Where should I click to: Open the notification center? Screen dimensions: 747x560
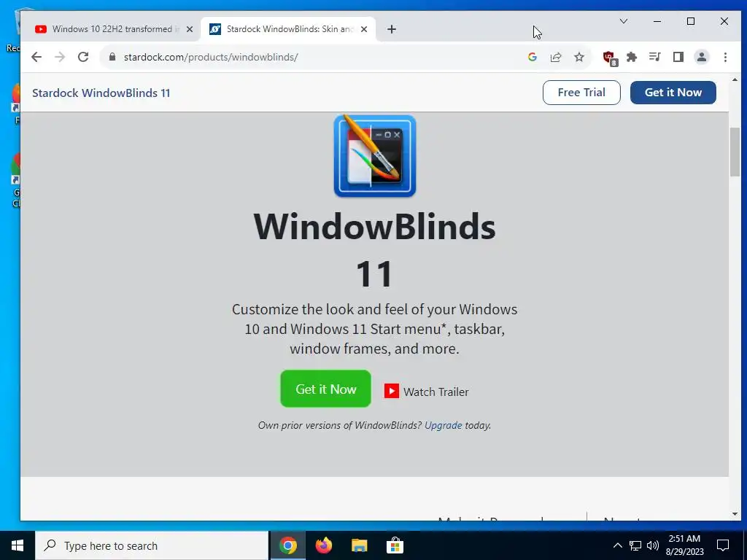click(723, 545)
